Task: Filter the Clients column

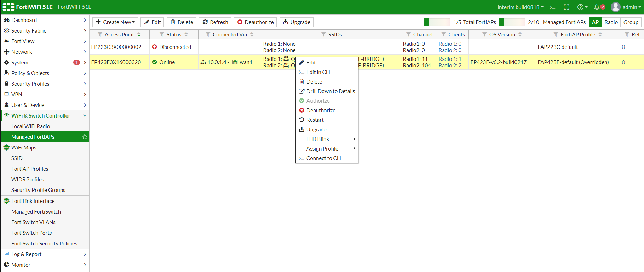Action: [444, 34]
